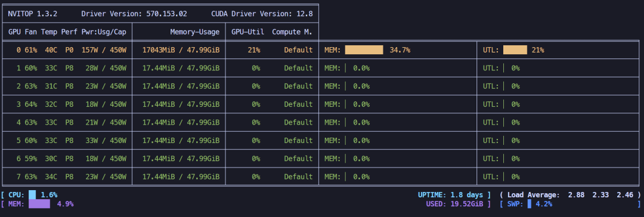Screen dimensions: 644x217
Task: Click the Compute M. column header
Action: pos(292,32)
